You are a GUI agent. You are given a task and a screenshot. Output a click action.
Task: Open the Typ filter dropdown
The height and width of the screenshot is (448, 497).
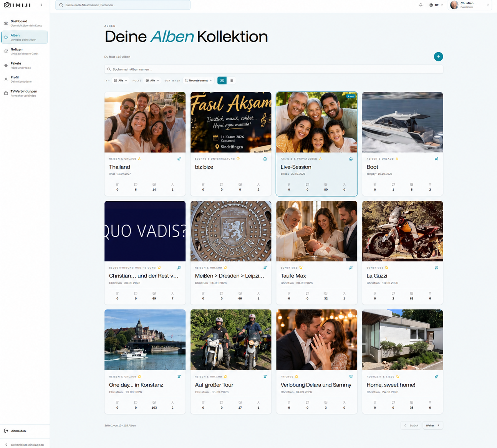(x=121, y=81)
